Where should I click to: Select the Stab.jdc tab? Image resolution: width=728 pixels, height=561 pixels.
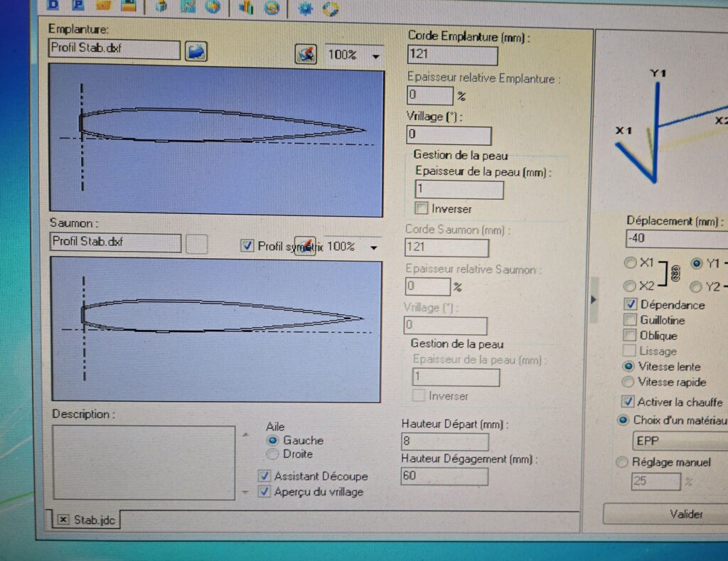coord(89,520)
